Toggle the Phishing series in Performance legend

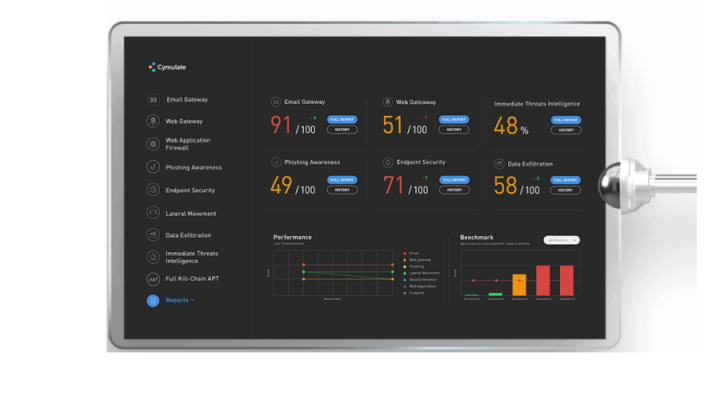click(403, 267)
